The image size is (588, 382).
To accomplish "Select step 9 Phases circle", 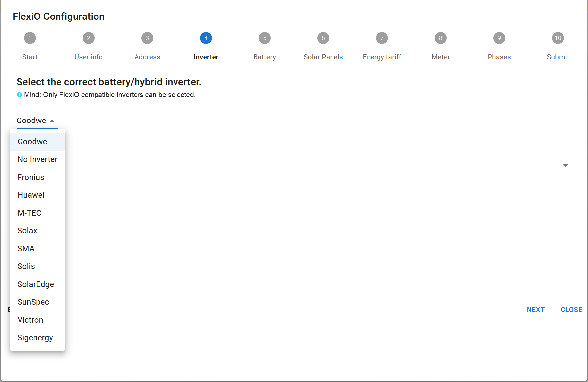I will (499, 38).
